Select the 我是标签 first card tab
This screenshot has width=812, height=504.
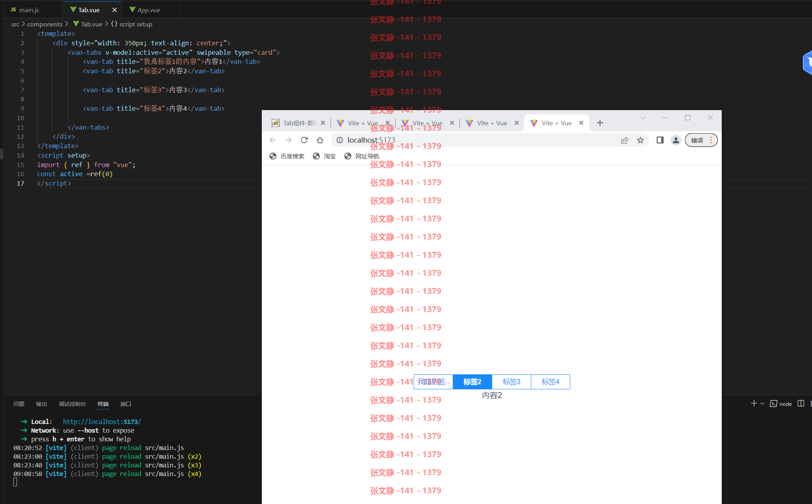(433, 381)
